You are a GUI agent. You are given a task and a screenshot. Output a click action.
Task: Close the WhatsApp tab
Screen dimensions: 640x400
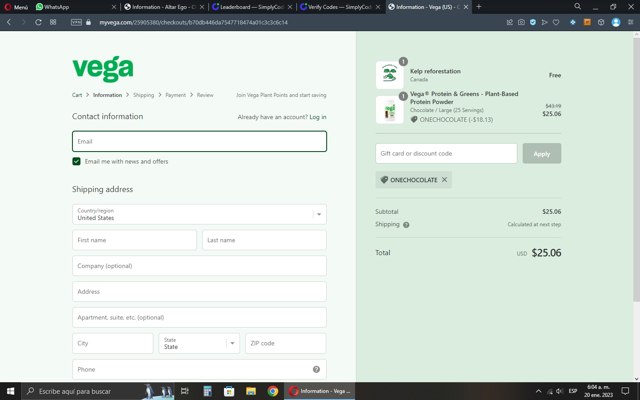(x=114, y=7)
